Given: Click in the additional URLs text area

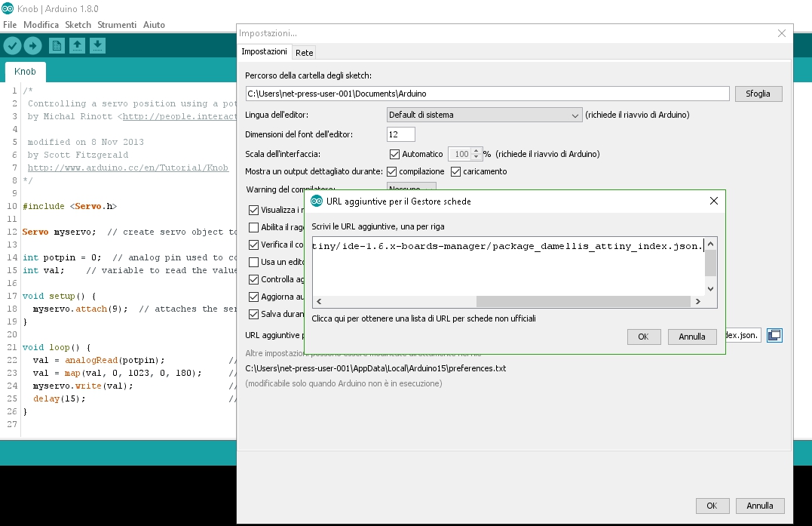Looking at the screenshot, I should [x=508, y=267].
